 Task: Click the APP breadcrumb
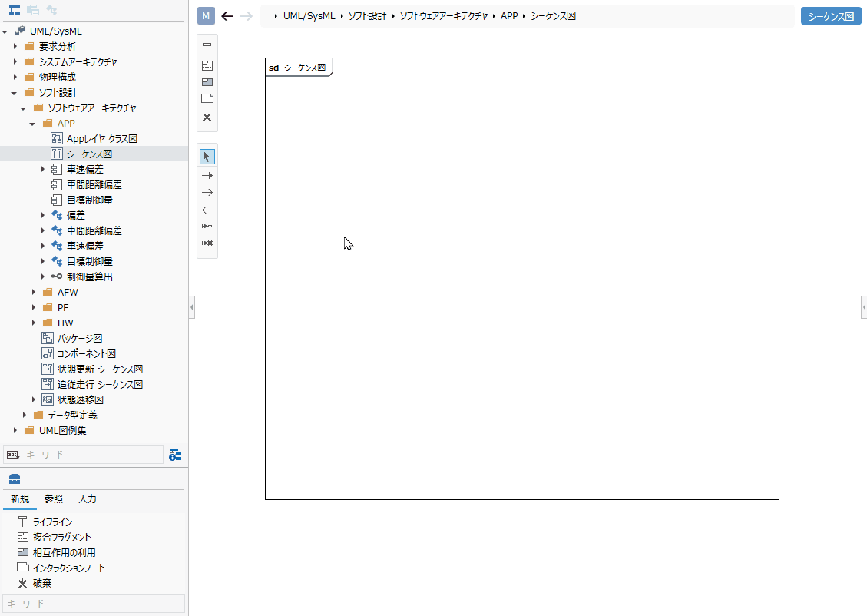point(509,16)
